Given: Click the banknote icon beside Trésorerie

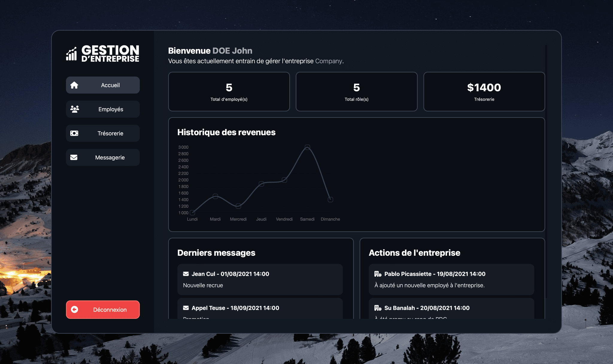Looking at the screenshot, I should tap(74, 133).
